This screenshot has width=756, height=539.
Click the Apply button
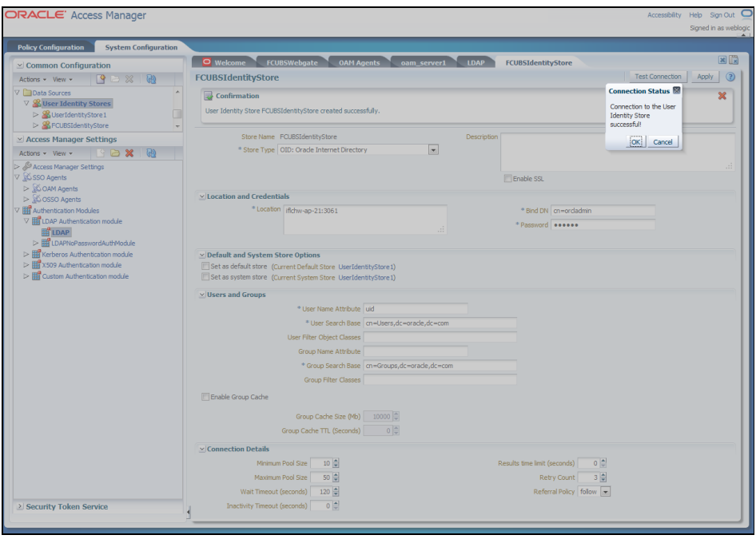tap(705, 77)
